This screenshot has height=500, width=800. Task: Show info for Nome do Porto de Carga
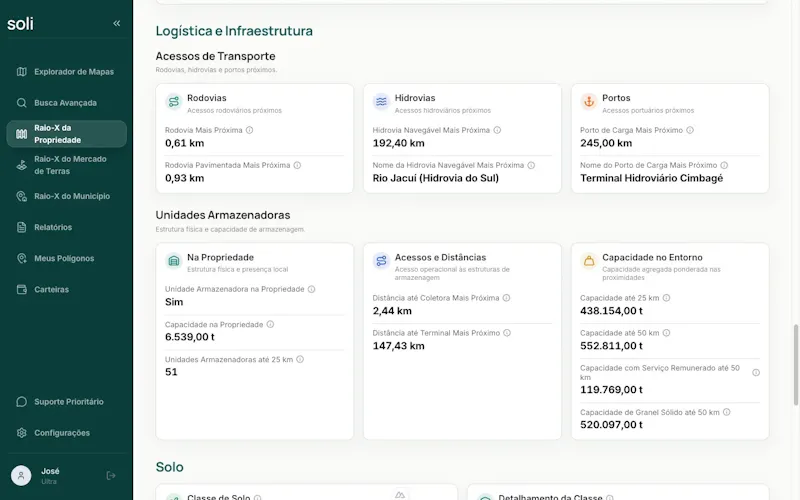point(724,165)
